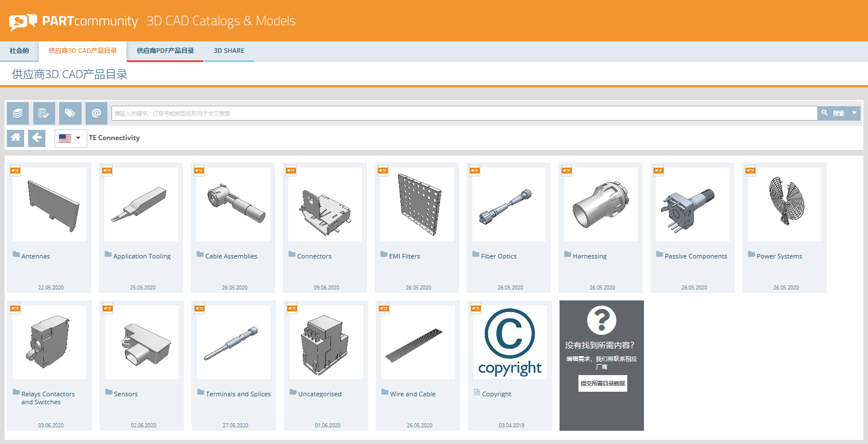
Task: Click the back arrow icon
Action: [x=37, y=138]
